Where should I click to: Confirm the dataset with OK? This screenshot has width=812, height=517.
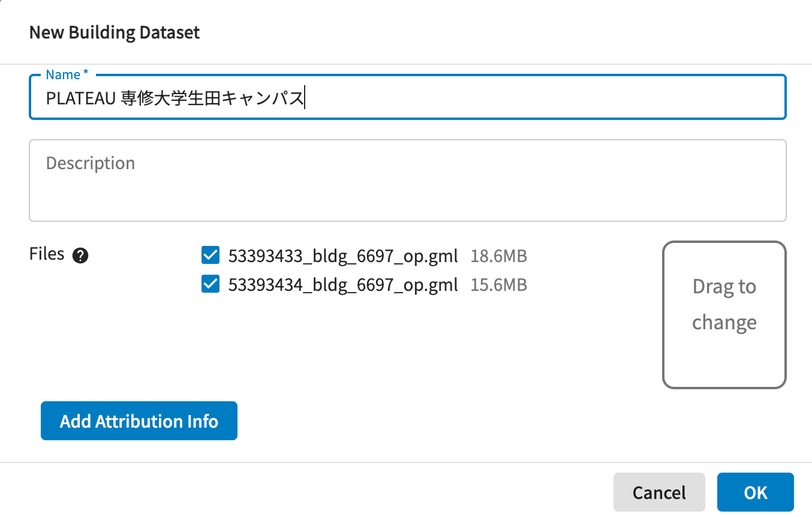click(755, 492)
